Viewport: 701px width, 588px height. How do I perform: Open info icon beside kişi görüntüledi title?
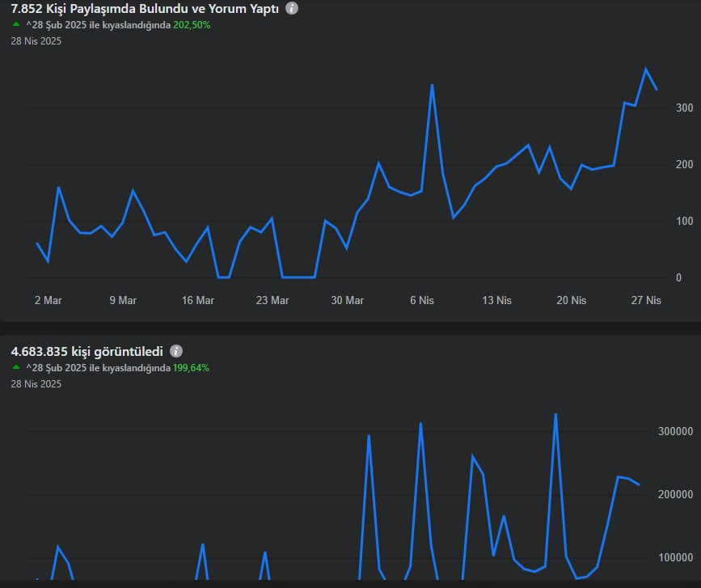coord(176,351)
